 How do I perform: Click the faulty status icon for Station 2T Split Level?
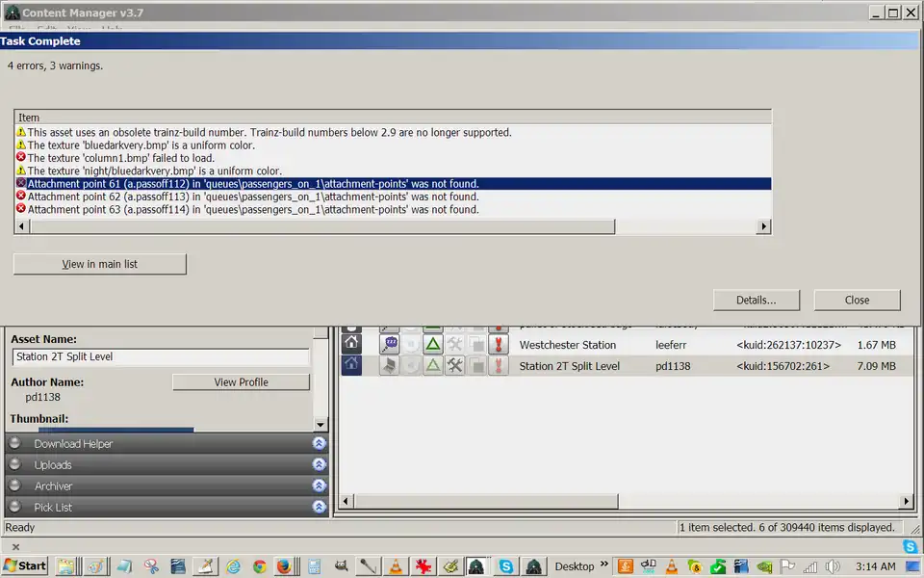click(499, 366)
